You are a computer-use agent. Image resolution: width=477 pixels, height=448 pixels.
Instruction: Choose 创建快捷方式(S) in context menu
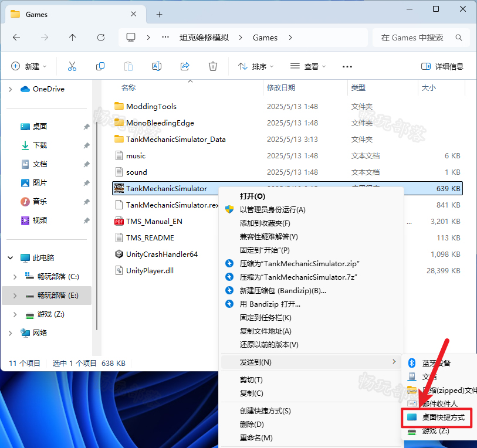click(311, 411)
